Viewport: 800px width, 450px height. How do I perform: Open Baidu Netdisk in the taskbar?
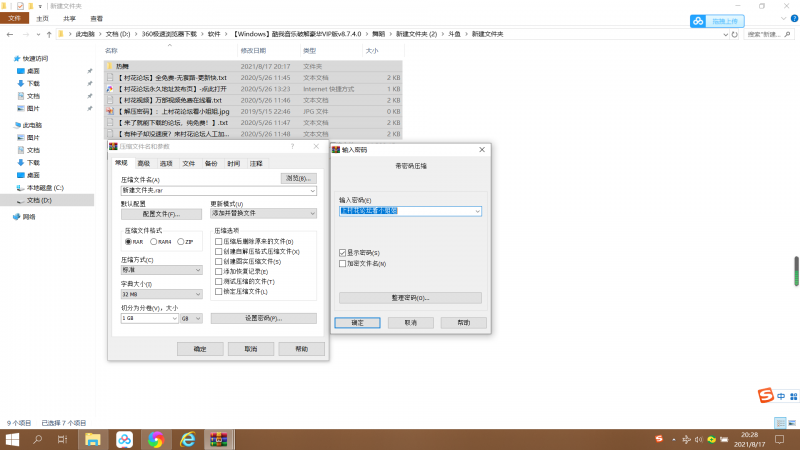point(124,439)
